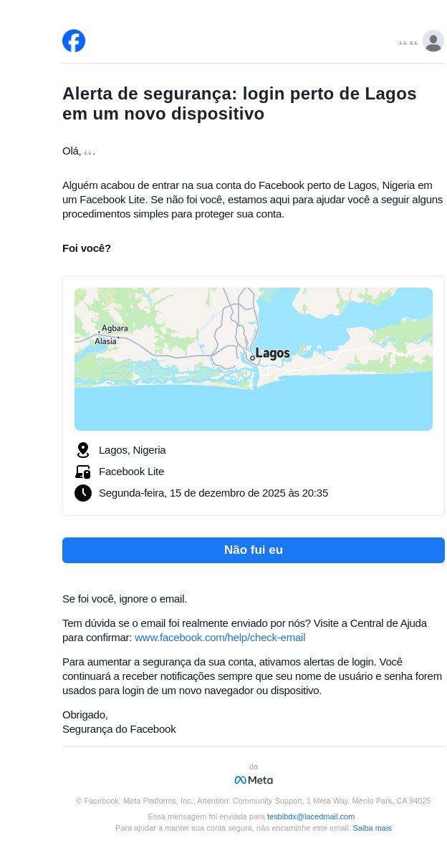Viewport: 447px width, 868px height.
Task: Click the device icon beside Facebook Lite
Action: pos(83,472)
